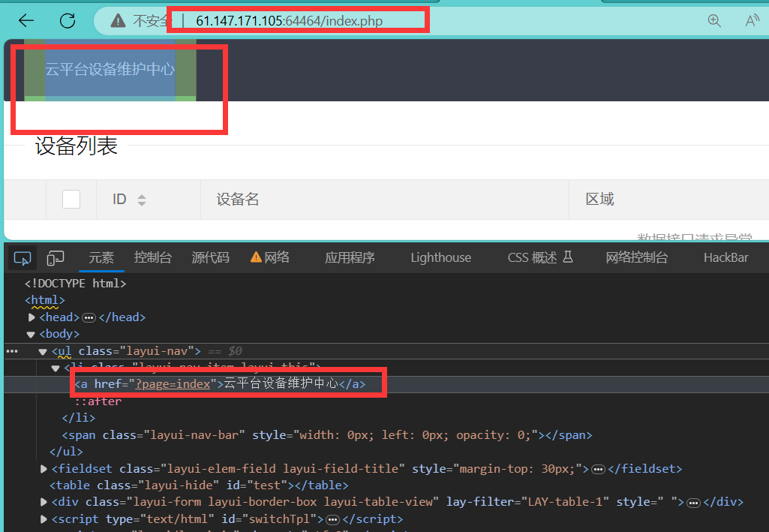
Task: Expand the div layui-table-view node
Action: point(44,502)
